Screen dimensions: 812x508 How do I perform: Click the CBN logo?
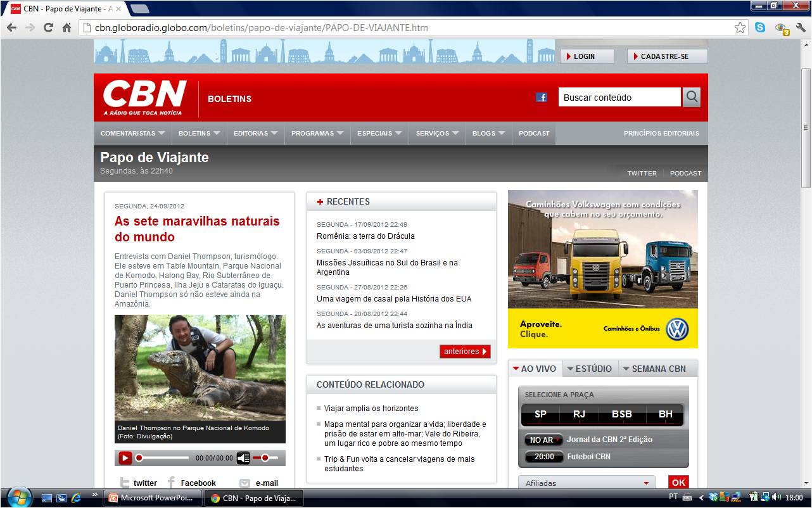[144, 98]
